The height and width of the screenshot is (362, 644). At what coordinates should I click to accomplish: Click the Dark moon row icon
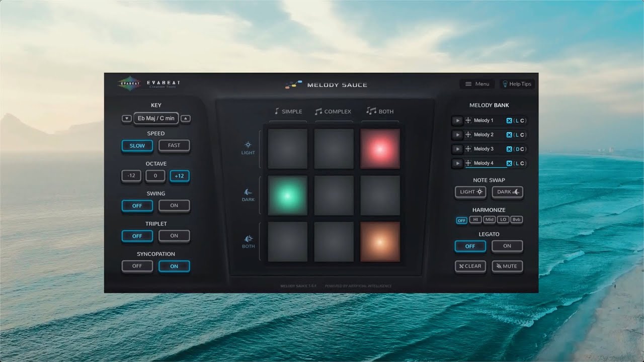click(x=248, y=192)
